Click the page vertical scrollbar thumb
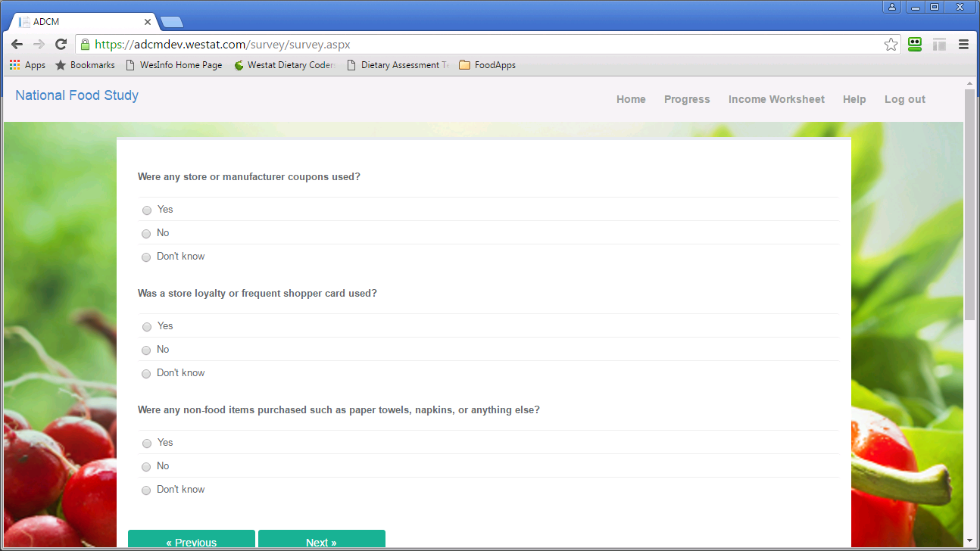 (x=969, y=204)
